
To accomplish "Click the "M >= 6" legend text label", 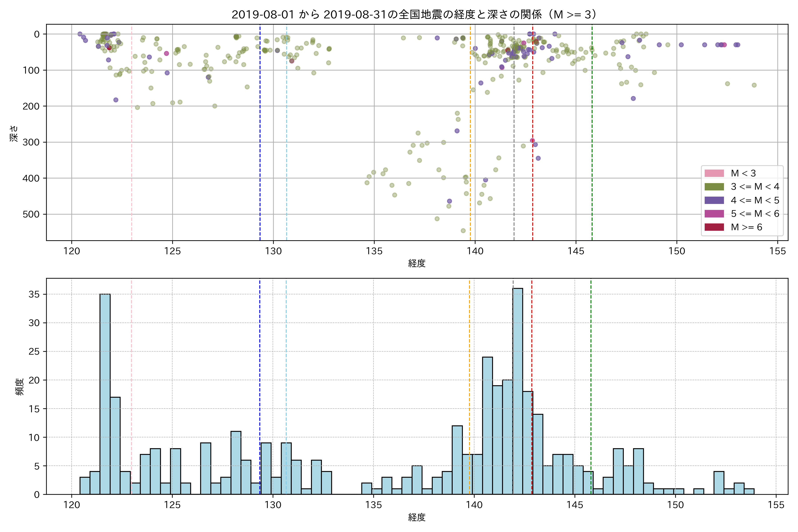I will 746,227.
